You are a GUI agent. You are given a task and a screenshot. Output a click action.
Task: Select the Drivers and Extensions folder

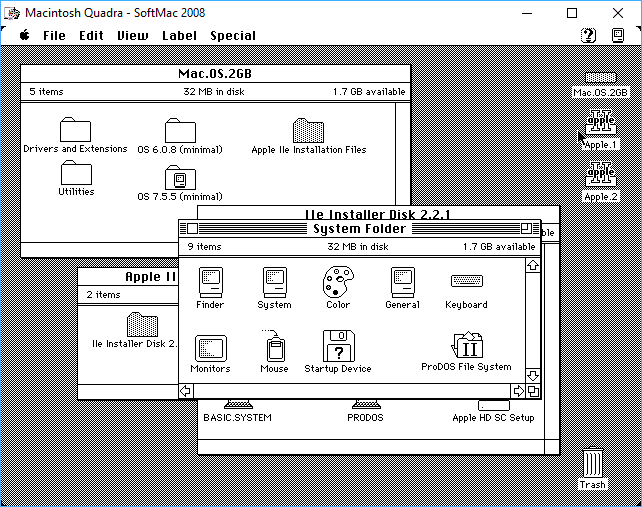(75, 130)
